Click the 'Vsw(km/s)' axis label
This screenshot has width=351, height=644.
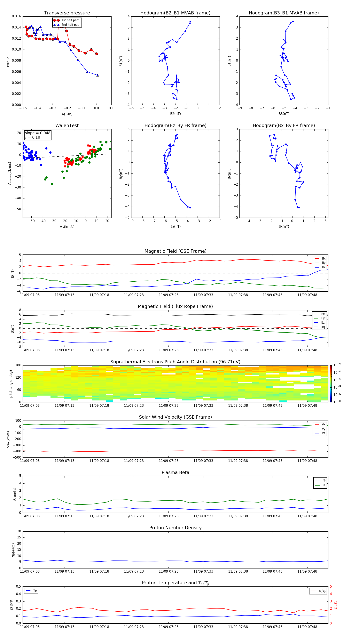(x=8, y=439)
